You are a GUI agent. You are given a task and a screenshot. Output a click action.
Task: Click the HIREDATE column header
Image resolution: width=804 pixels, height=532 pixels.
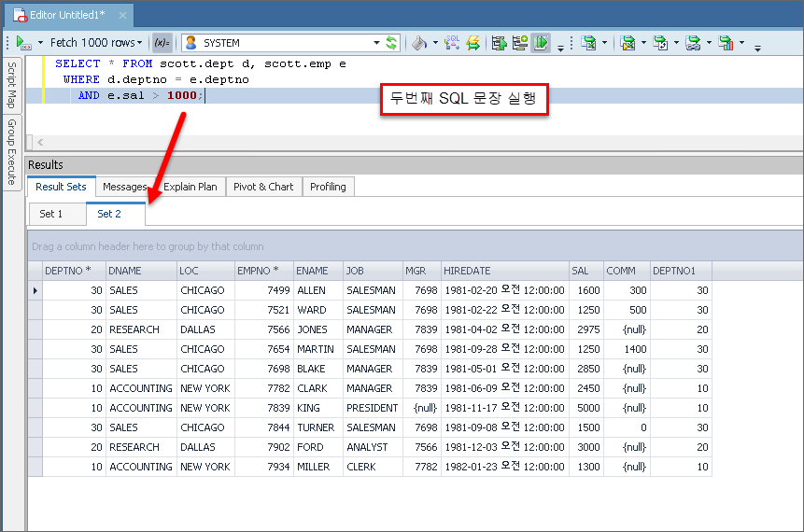pos(504,271)
